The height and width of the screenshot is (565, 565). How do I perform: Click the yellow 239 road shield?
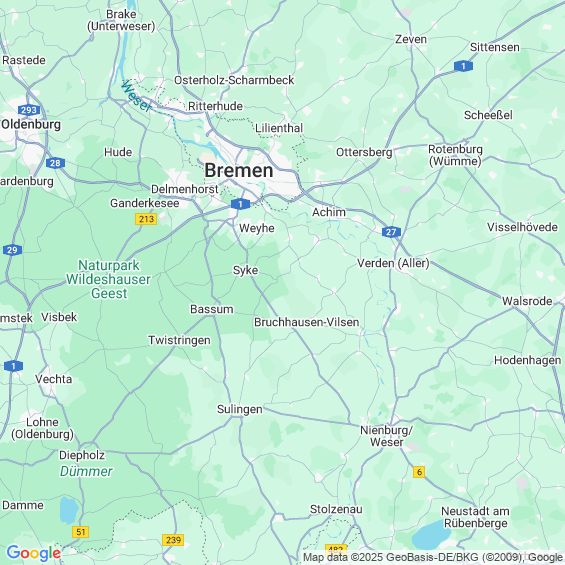point(173,540)
